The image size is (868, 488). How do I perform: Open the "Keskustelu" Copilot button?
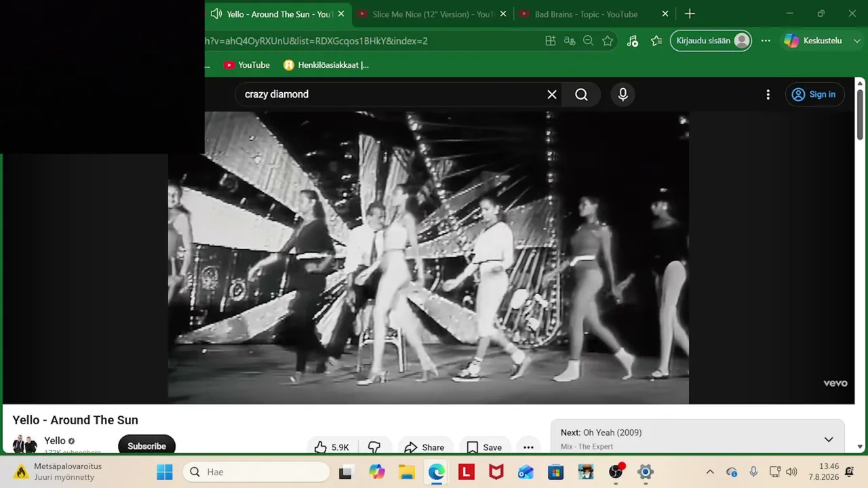click(813, 41)
